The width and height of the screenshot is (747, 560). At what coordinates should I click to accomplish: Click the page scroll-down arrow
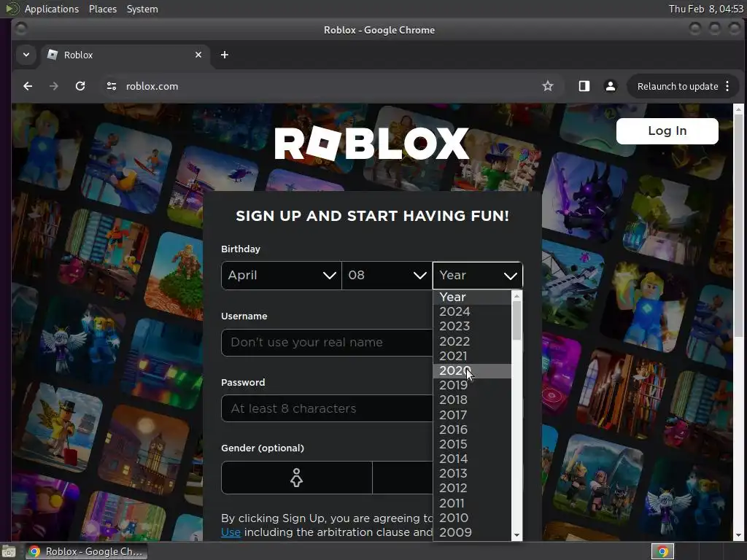tap(738, 536)
